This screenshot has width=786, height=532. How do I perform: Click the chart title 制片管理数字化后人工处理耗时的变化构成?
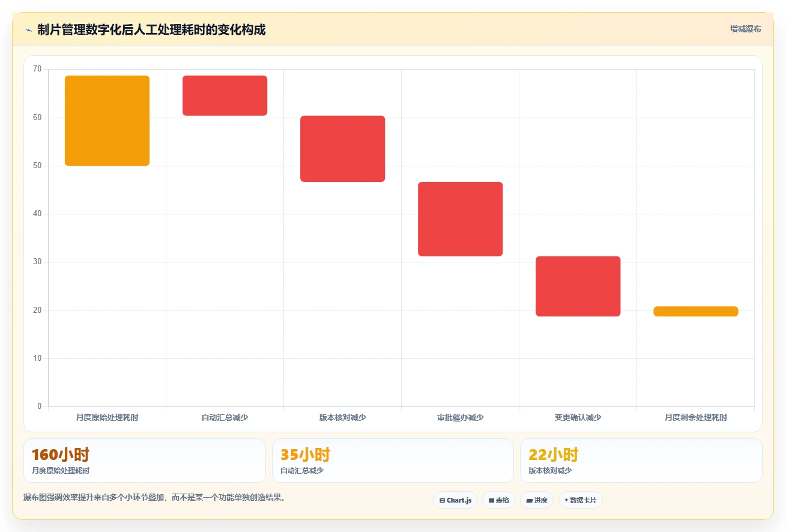[x=151, y=29]
